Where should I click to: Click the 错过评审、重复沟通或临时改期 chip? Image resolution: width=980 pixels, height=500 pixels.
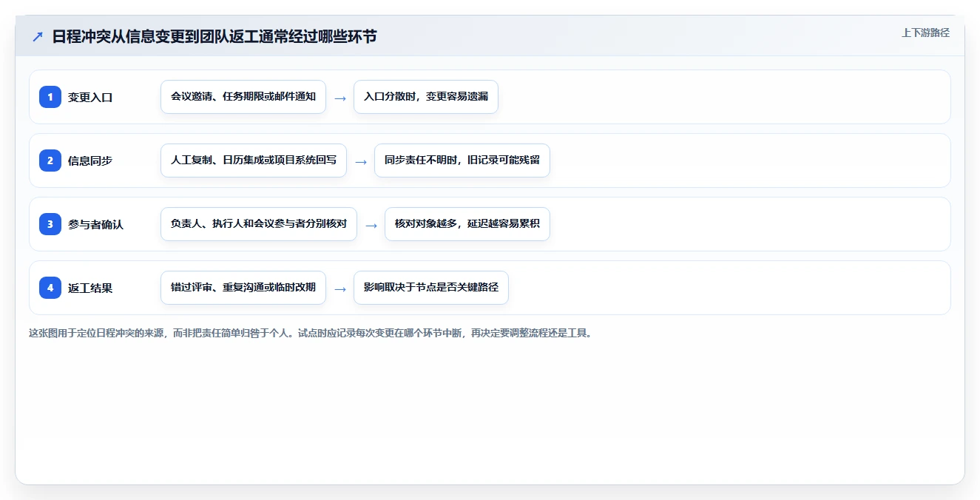tap(243, 288)
